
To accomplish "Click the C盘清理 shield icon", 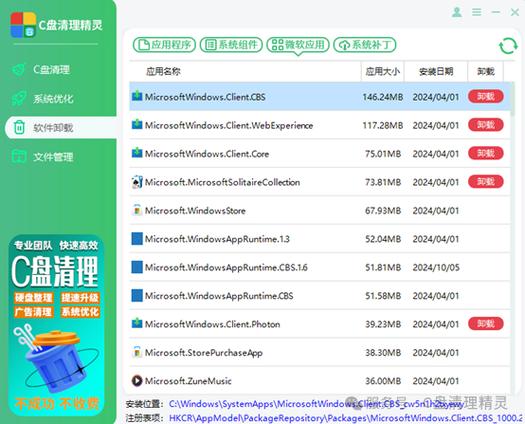I will point(18,70).
